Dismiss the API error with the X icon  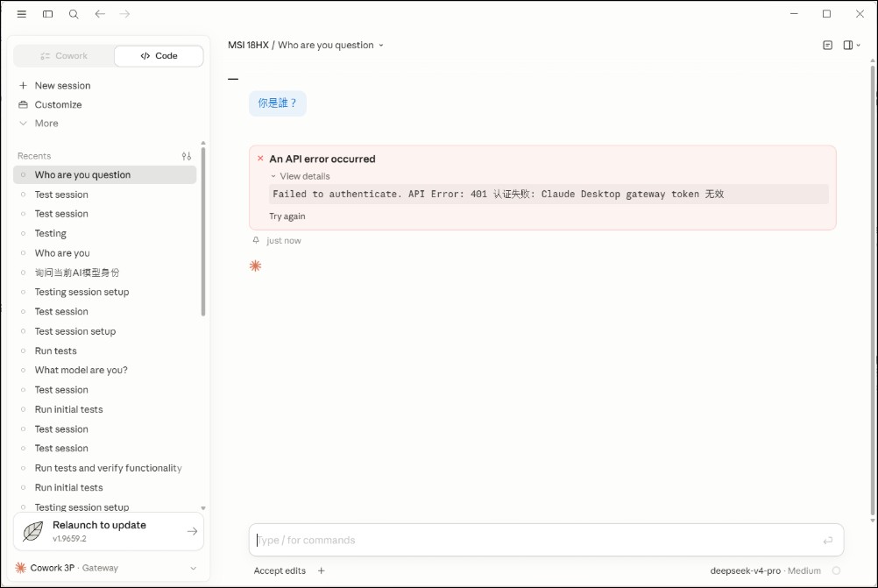tap(260, 159)
